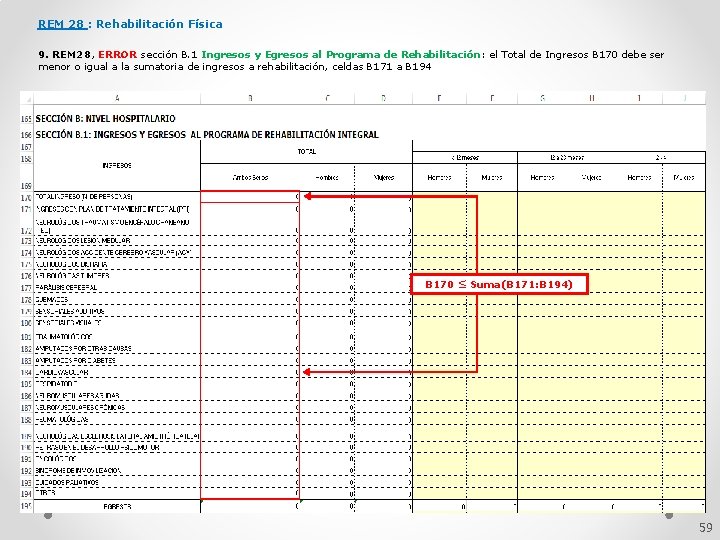
Task: Click cell B170 in the Total Ingreso row
Action: coord(250,197)
